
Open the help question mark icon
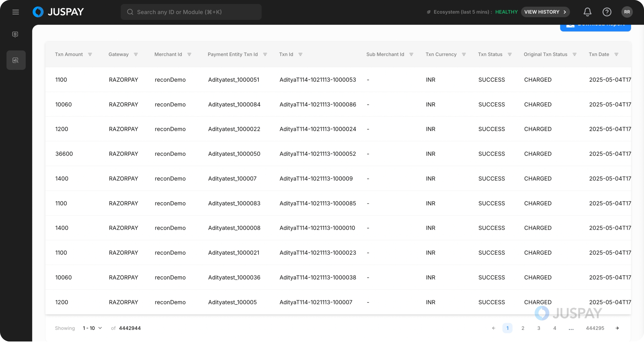(607, 12)
